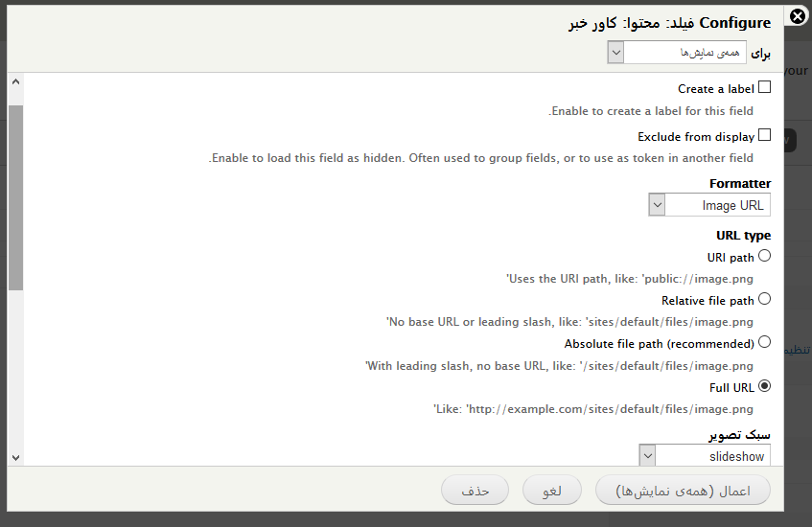
Task: Open the image style dropdown showing slideshow
Action: [x=705, y=455]
